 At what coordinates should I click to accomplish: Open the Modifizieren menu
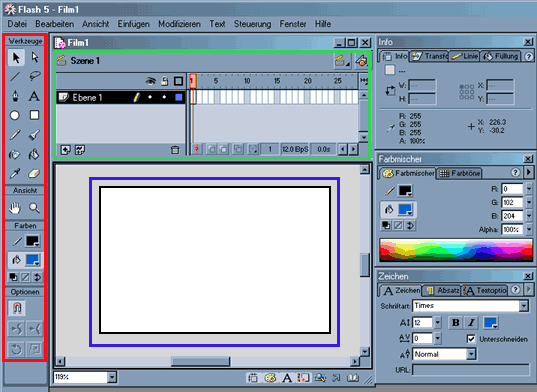pos(179,24)
